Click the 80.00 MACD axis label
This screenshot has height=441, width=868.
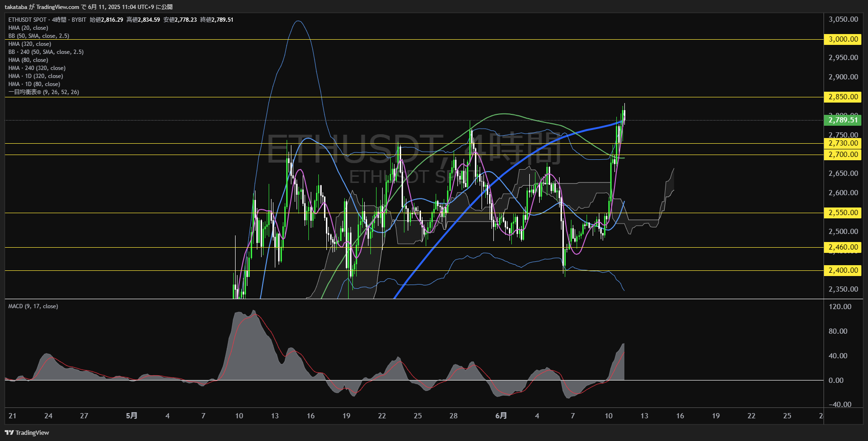coord(838,331)
